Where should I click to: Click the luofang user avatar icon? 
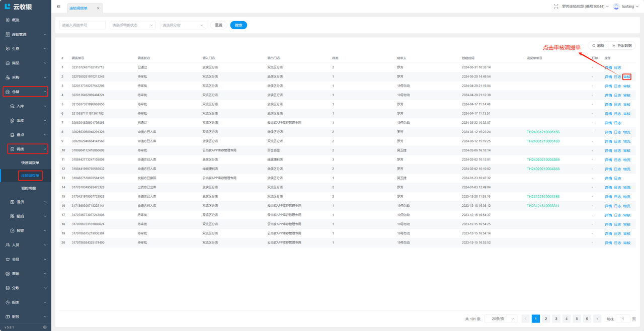click(616, 7)
